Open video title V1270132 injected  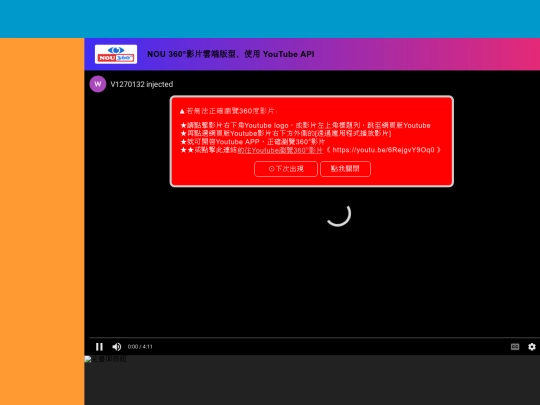142,84
